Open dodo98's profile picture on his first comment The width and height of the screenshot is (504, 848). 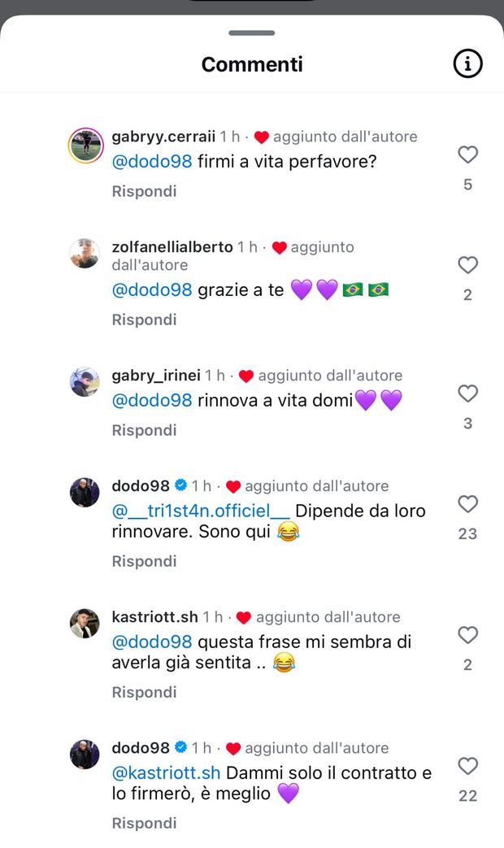point(85,491)
